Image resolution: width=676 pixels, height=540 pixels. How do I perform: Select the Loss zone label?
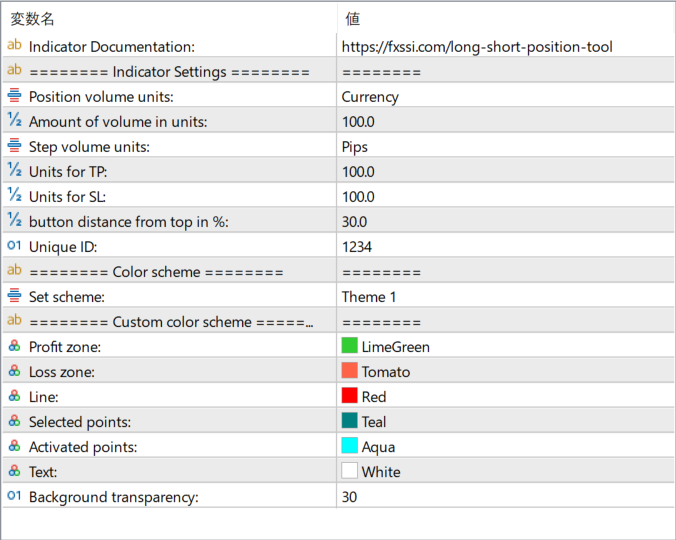(62, 372)
